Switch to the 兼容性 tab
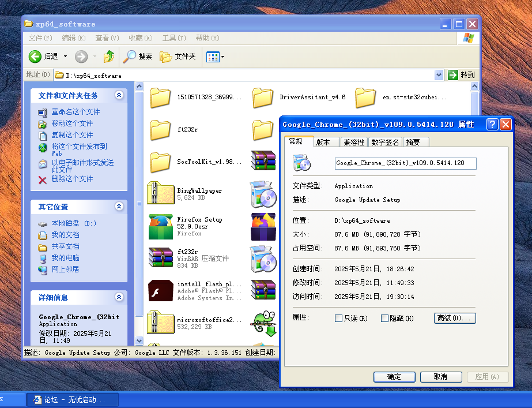 coord(353,142)
